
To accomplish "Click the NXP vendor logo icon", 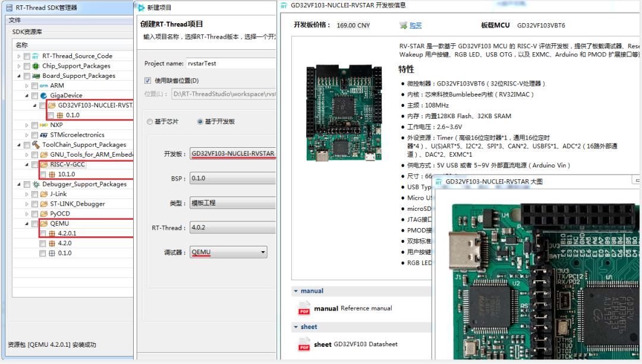I will (44, 125).
